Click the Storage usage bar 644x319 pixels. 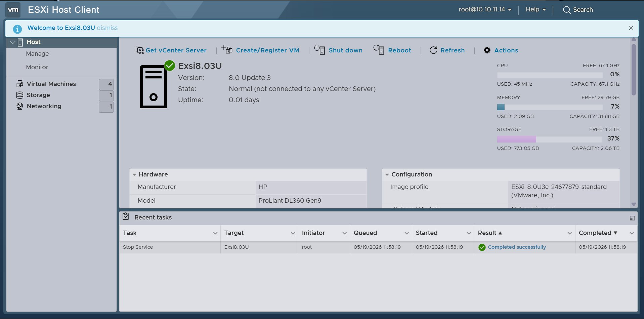550,139
